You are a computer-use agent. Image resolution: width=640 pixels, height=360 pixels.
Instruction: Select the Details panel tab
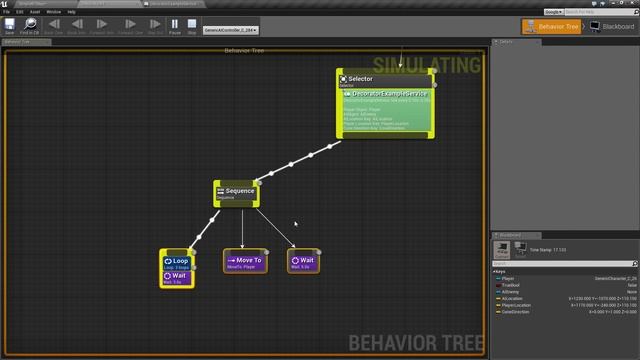517,42
